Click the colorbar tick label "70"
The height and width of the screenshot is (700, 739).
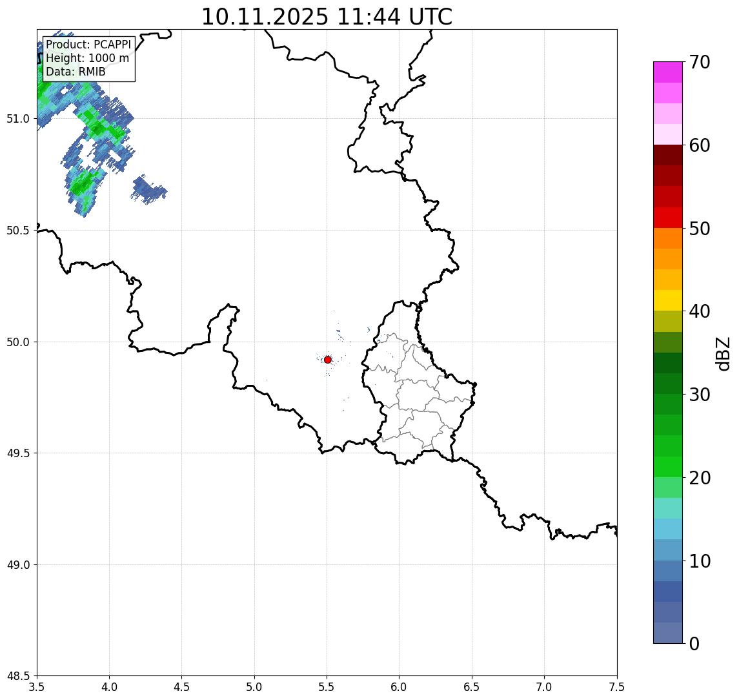tap(700, 62)
